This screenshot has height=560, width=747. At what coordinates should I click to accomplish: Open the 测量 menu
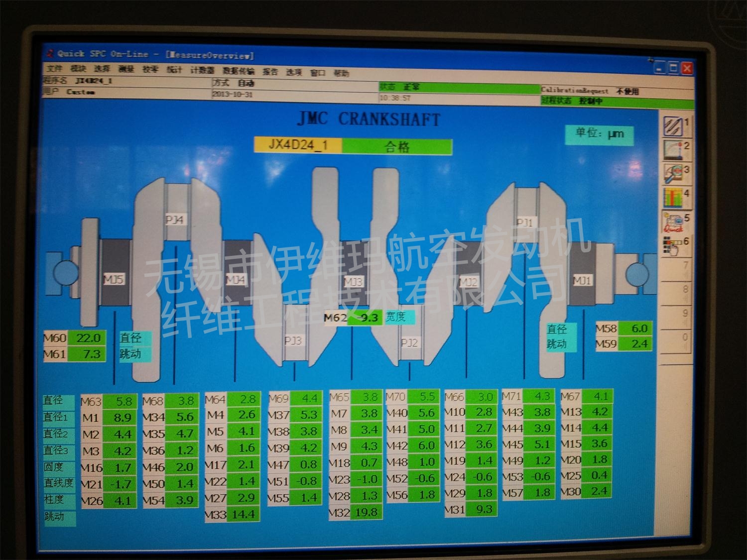tap(126, 69)
